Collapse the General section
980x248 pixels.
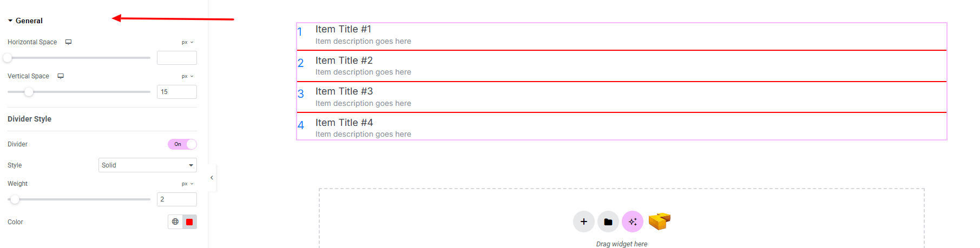[x=25, y=21]
